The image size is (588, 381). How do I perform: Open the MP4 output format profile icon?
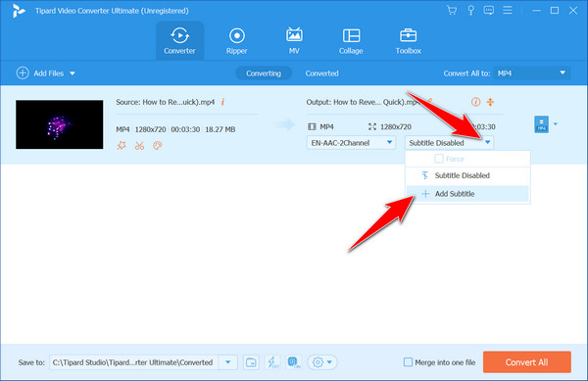click(x=541, y=124)
